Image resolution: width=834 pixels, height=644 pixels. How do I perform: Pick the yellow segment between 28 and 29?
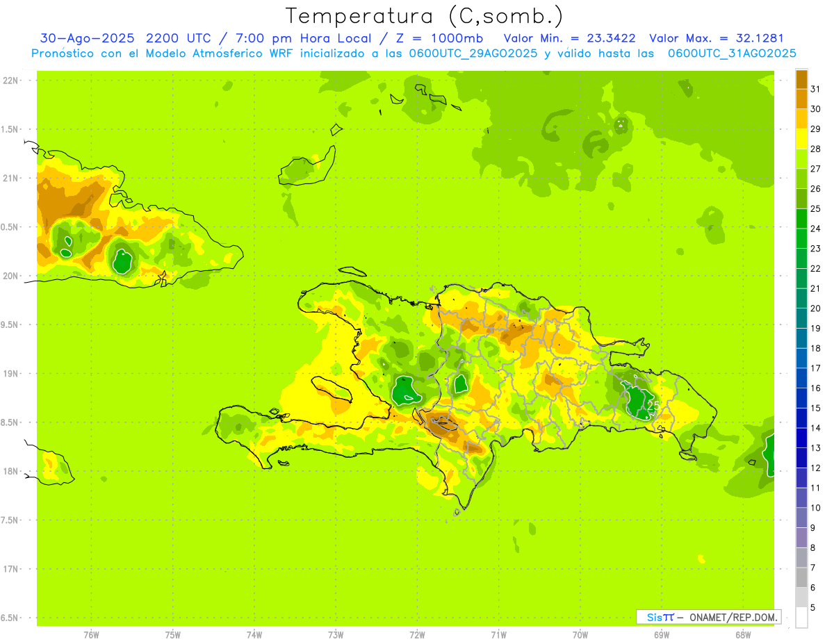tap(801, 139)
